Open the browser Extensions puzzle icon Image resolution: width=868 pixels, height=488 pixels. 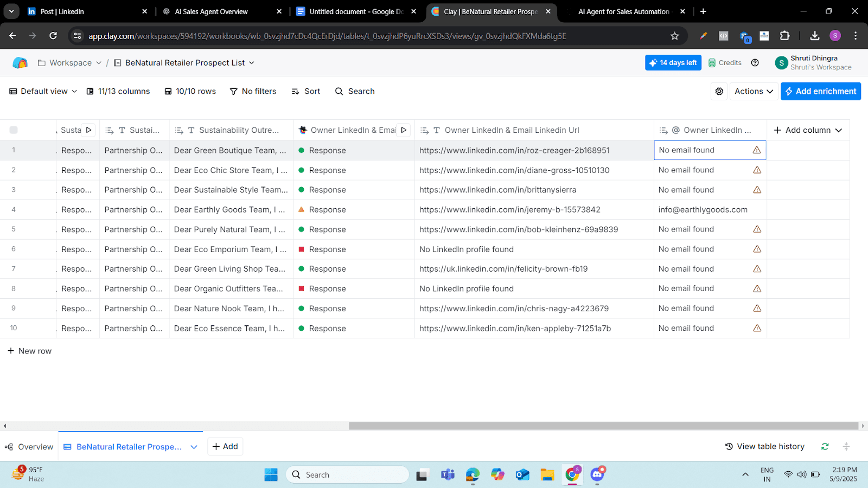click(784, 36)
